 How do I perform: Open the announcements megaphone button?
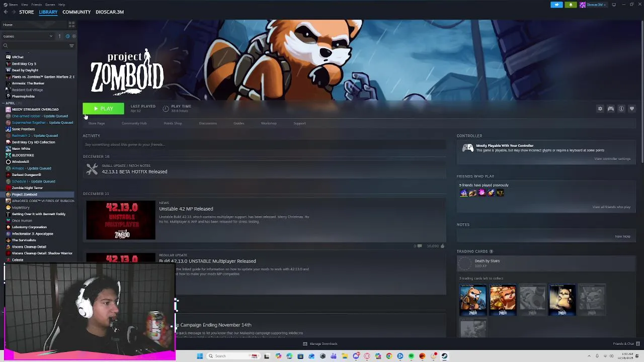tap(556, 5)
